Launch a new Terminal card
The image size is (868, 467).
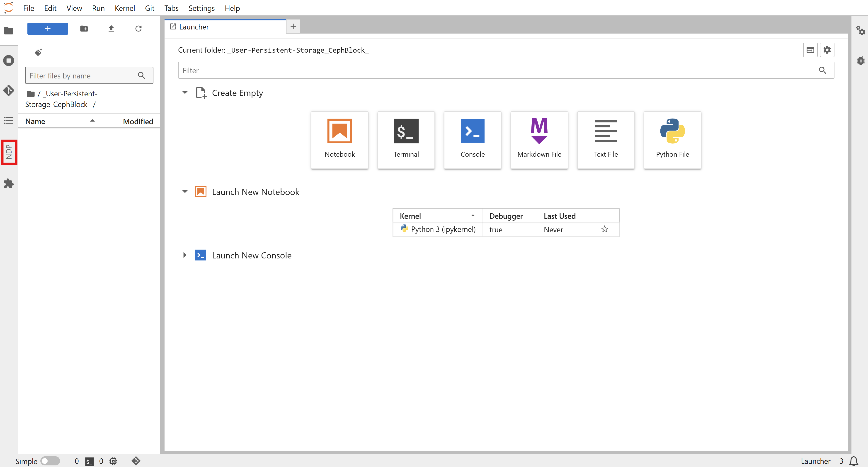[406, 140]
